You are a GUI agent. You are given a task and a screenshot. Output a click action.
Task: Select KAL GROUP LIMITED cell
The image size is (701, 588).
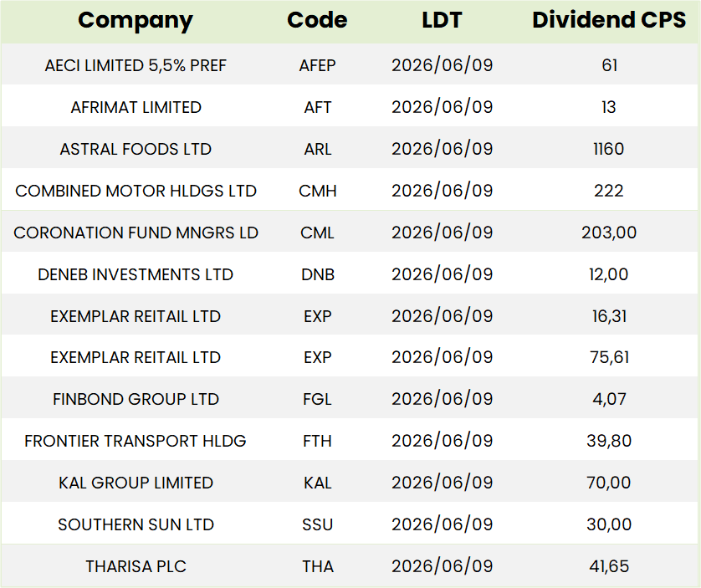pos(136,483)
